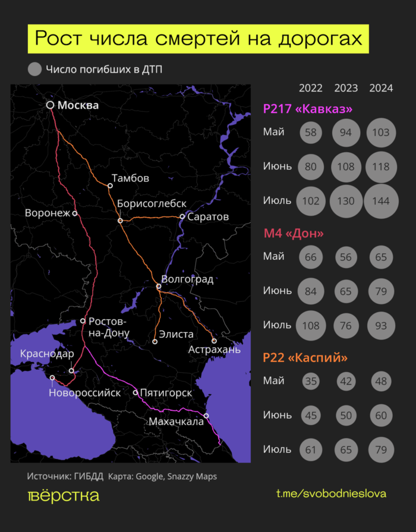Image resolution: width=416 pixels, height=532 pixels.
Task: Click the 2023 column header
Action: (346, 88)
